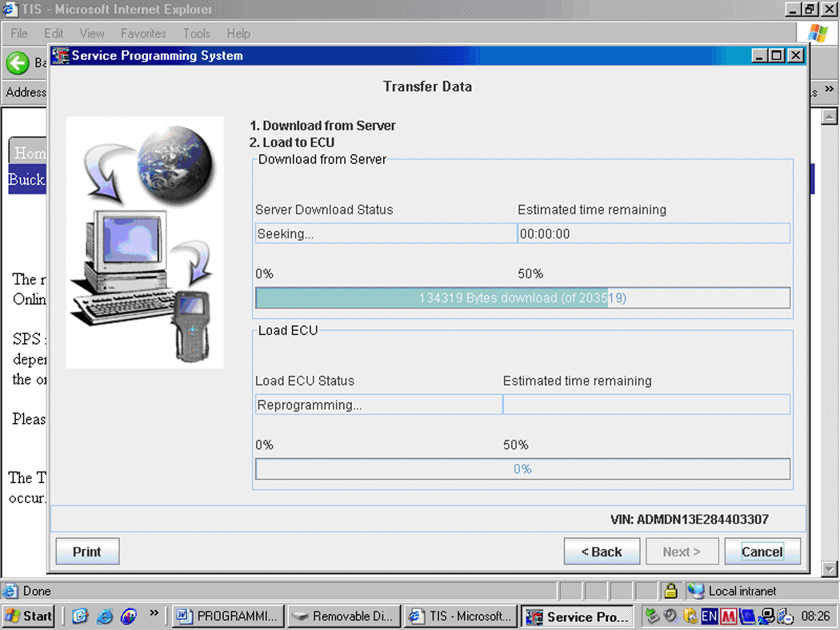The height and width of the screenshot is (630, 840).
Task: Click the Internet Explorer quick launch icon
Action: [x=105, y=616]
